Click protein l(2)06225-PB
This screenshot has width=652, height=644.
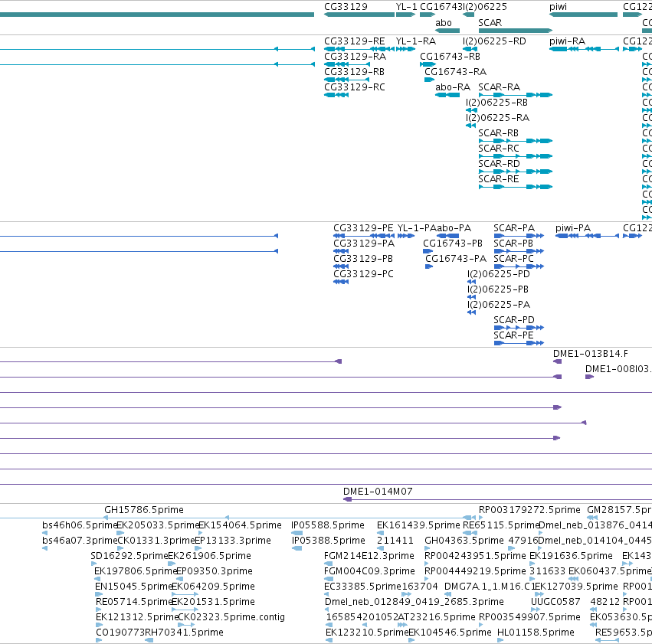click(471, 297)
